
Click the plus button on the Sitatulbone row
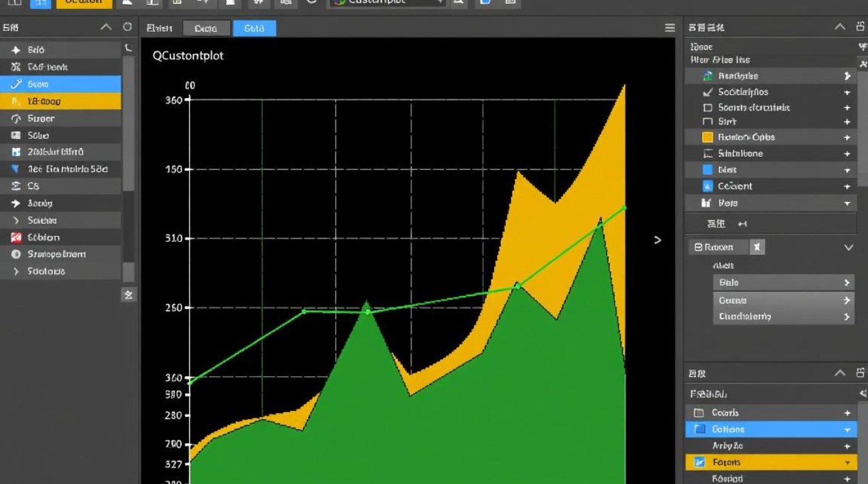click(847, 154)
